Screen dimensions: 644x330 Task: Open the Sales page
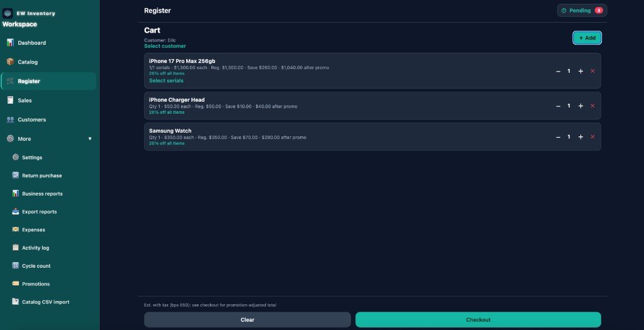(x=49, y=100)
